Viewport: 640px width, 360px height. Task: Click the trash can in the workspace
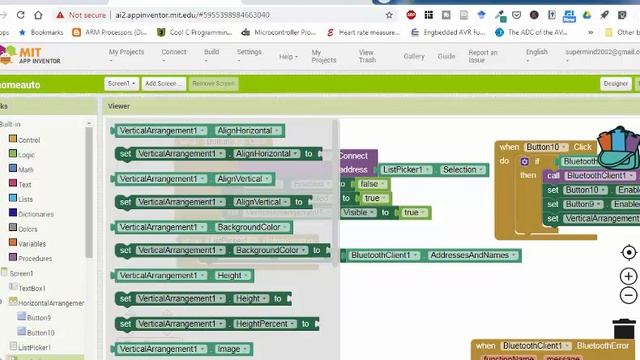[x=624, y=329]
